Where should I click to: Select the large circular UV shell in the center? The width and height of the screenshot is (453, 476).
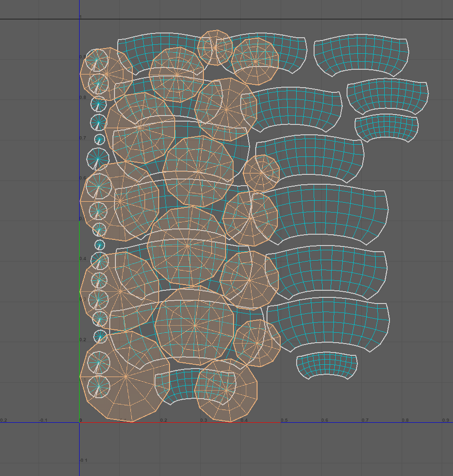pos(188,245)
